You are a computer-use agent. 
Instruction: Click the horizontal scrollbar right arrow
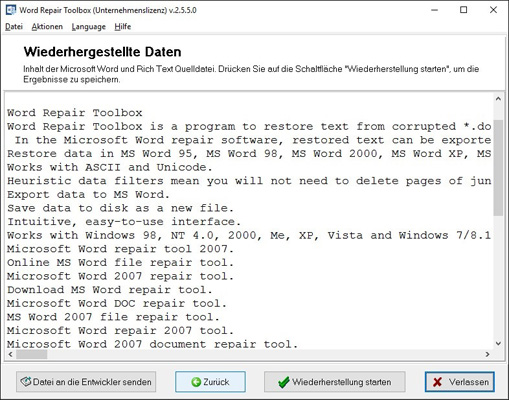point(488,354)
